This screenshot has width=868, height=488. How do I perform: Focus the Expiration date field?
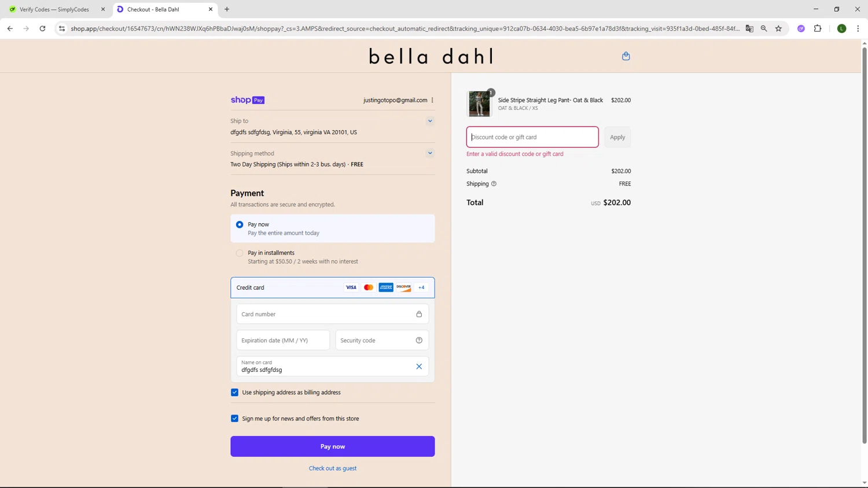[283, 340]
